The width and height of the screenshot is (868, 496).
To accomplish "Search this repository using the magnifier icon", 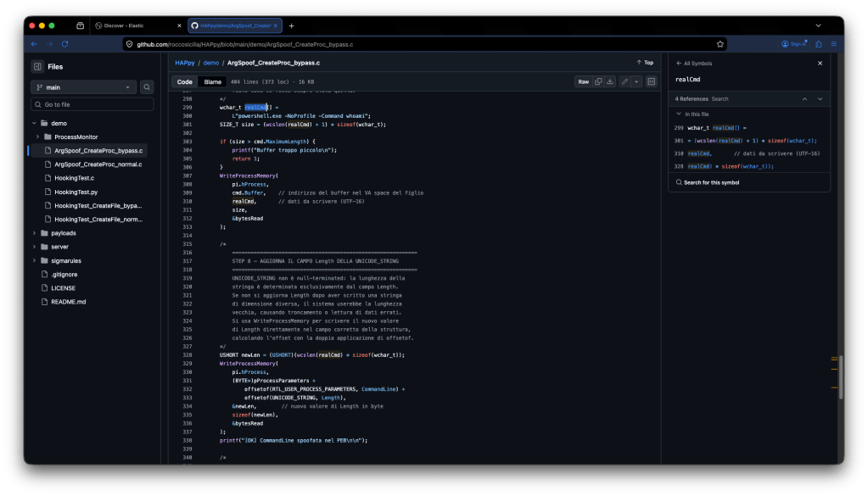I will tap(147, 86).
